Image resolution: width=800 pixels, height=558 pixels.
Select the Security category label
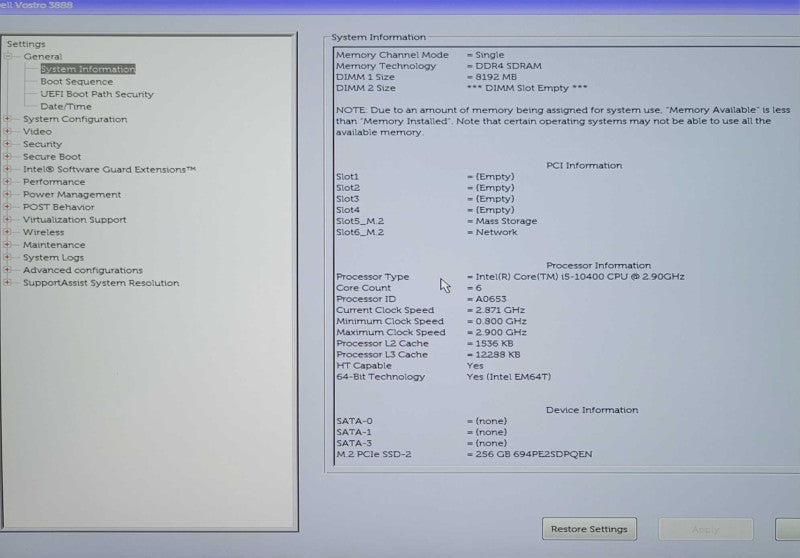[42, 144]
